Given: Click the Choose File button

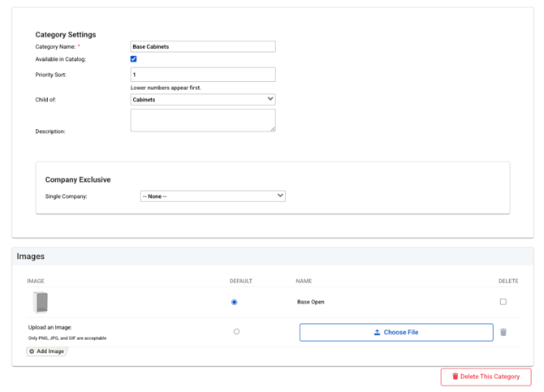Looking at the screenshot, I should pyautogui.click(x=396, y=332).
